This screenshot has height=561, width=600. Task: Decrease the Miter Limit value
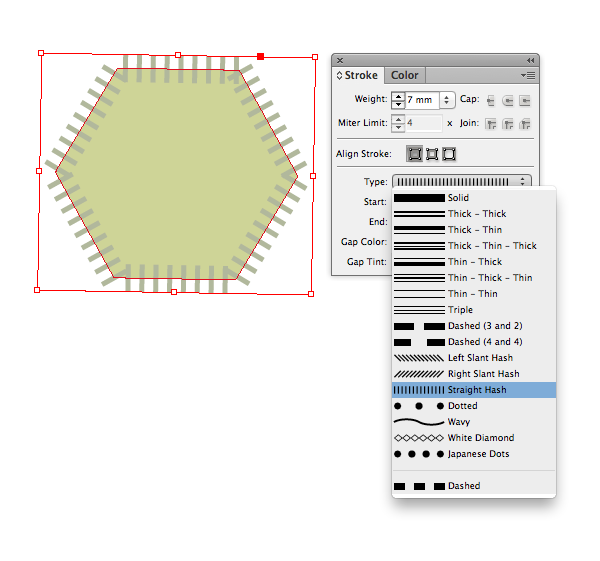coord(398,127)
